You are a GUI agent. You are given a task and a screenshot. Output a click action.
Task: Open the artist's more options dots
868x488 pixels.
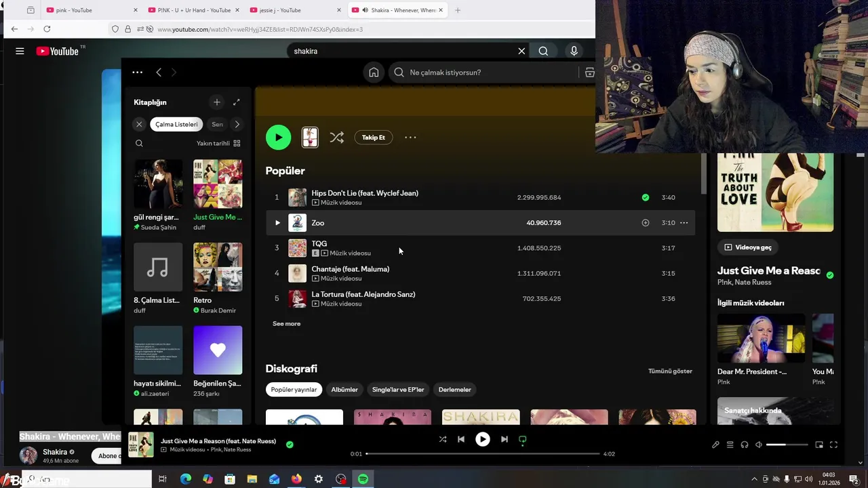pyautogui.click(x=410, y=138)
